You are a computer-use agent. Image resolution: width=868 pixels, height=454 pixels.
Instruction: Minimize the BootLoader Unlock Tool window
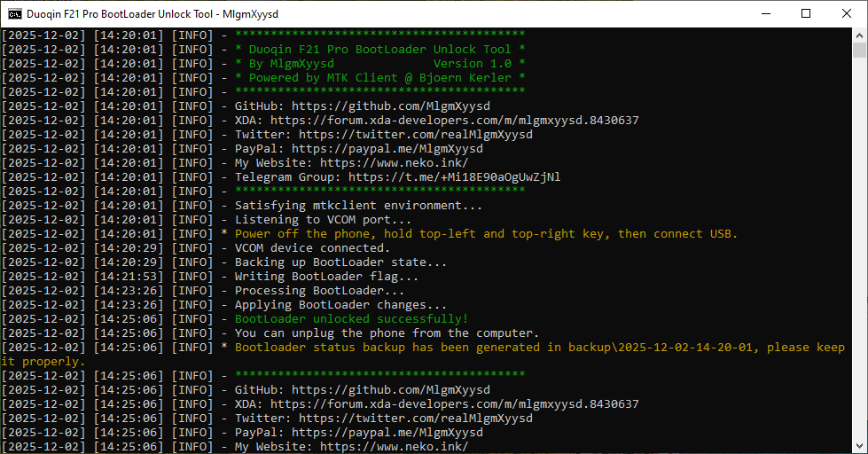tap(765, 13)
